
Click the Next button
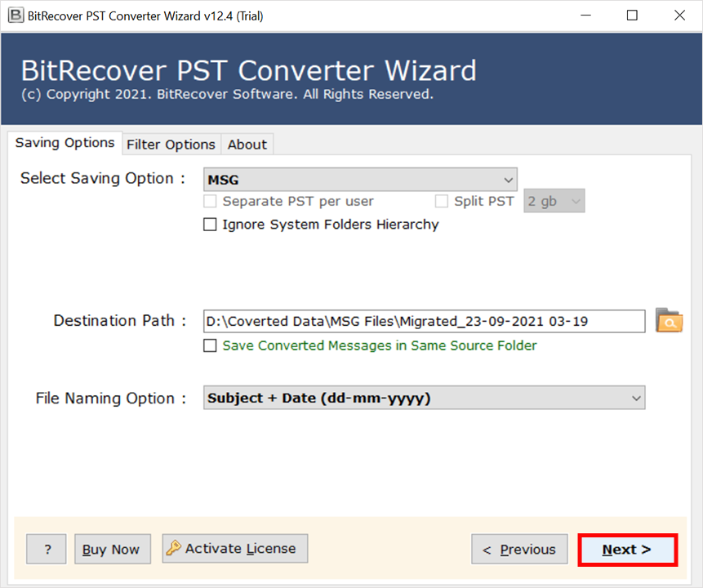(x=628, y=550)
